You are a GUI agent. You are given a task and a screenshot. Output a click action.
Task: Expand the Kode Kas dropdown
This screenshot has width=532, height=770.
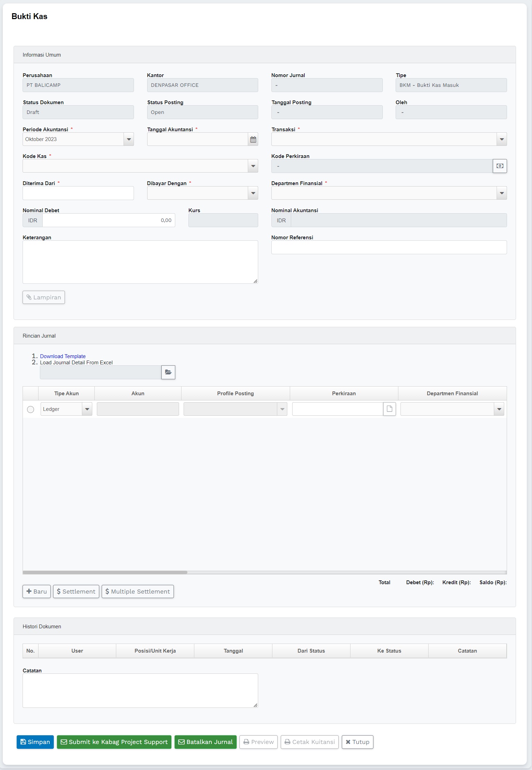tap(253, 166)
